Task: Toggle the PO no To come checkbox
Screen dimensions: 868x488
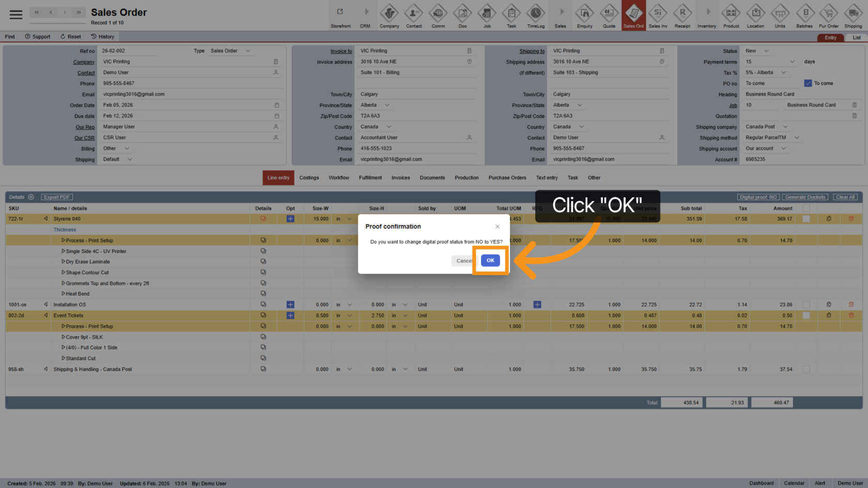Action: click(x=808, y=83)
